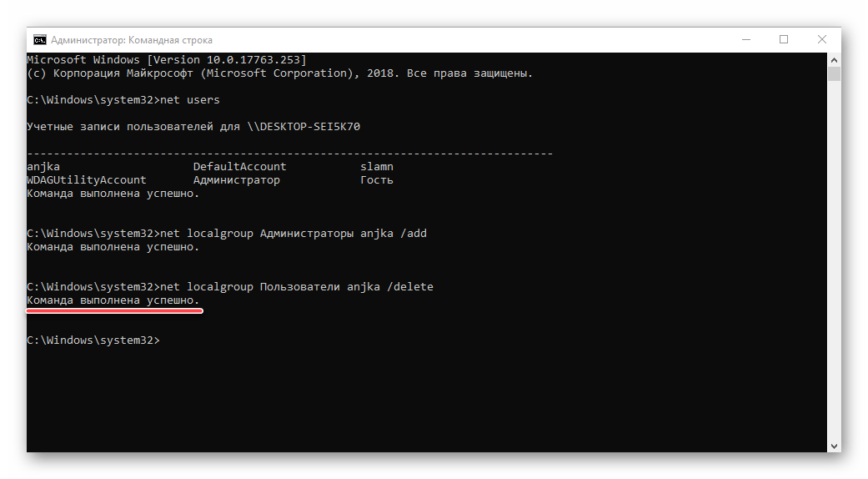Click the red-underlined 'Команда выполнена успешно.' line
Image resolution: width=868 pixels, height=479 pixels.
point(113,300)
